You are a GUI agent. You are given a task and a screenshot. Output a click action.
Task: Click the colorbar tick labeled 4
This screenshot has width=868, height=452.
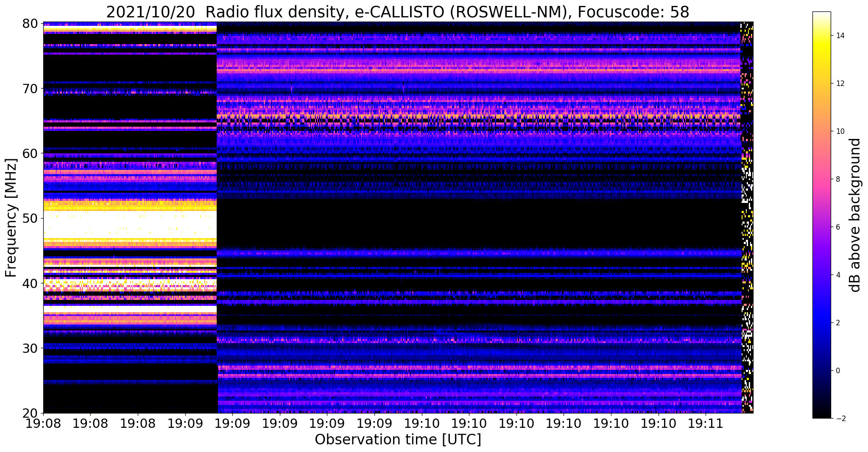coord(837,275)
